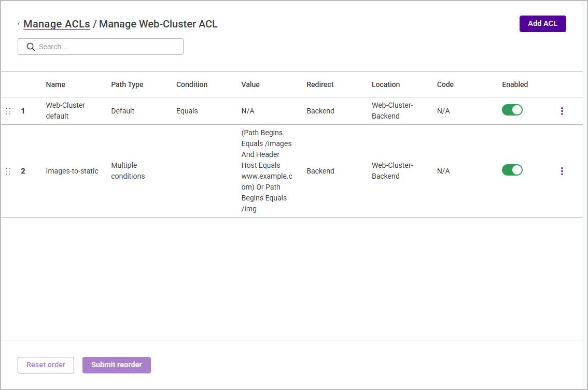Focus the Search input field

point(101,47)
